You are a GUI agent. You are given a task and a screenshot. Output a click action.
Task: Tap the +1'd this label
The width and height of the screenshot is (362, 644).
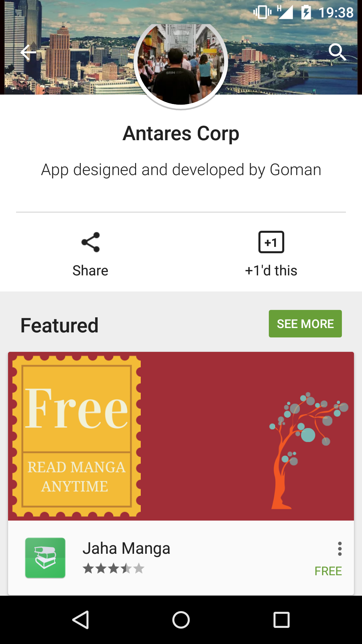(x=271, y=270)
